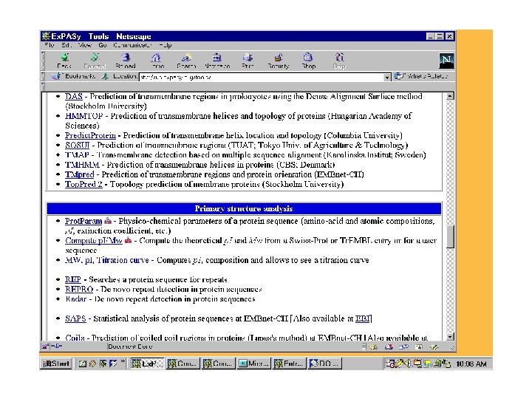
Task: Click the Navigator icon in component bar
Action: tap(374, 347)
